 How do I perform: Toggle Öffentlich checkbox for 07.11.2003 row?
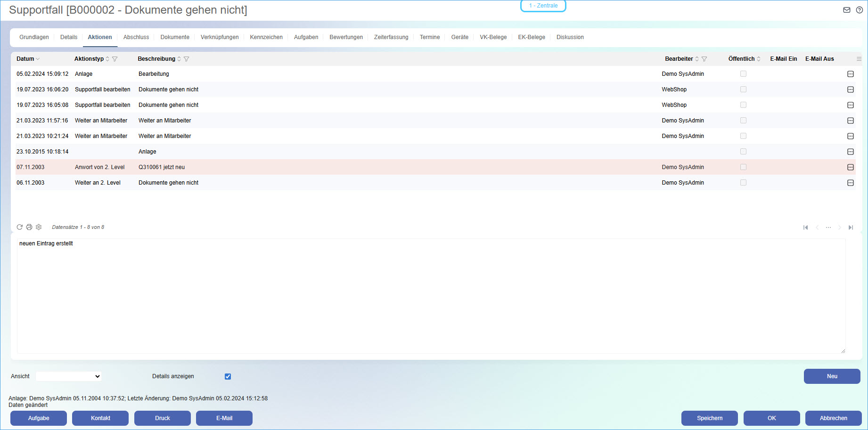744,167
